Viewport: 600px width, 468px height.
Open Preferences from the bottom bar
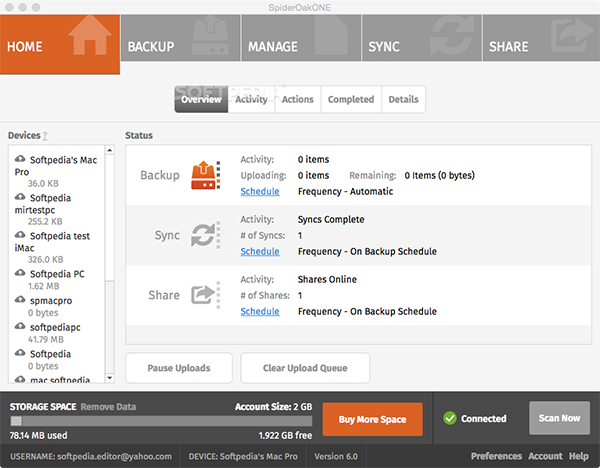pos(496,456)
